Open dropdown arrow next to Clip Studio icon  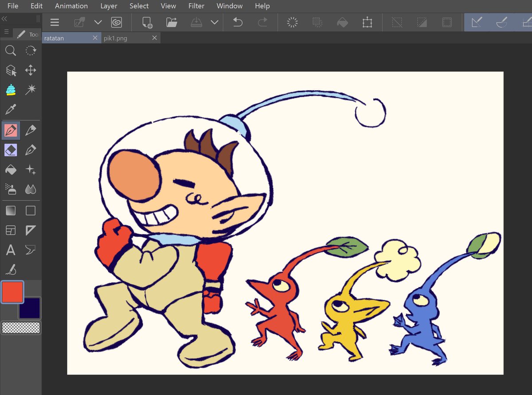pyautogui.click(x=98, y=22)
